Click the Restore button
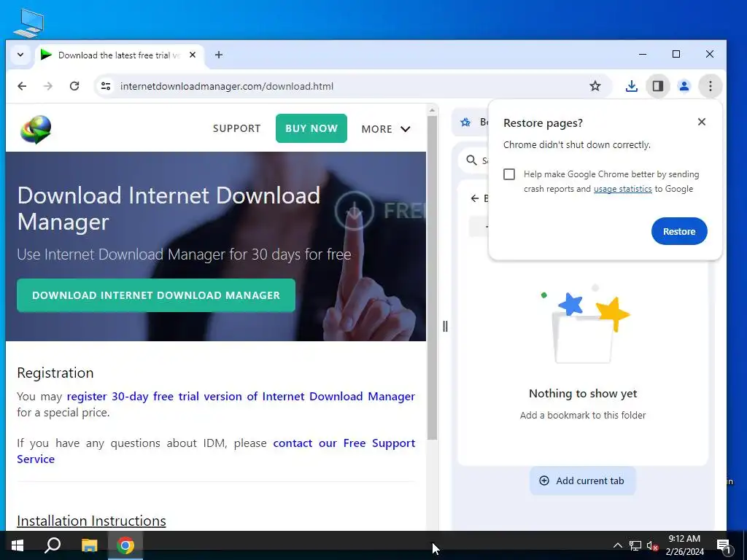Viewport: 747px width, 560px height. coord(679,231)
